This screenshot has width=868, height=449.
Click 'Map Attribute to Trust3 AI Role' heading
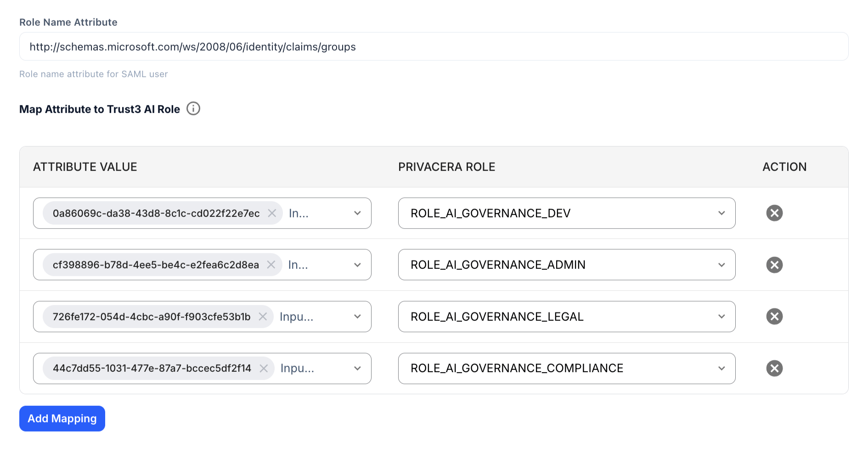100,109
